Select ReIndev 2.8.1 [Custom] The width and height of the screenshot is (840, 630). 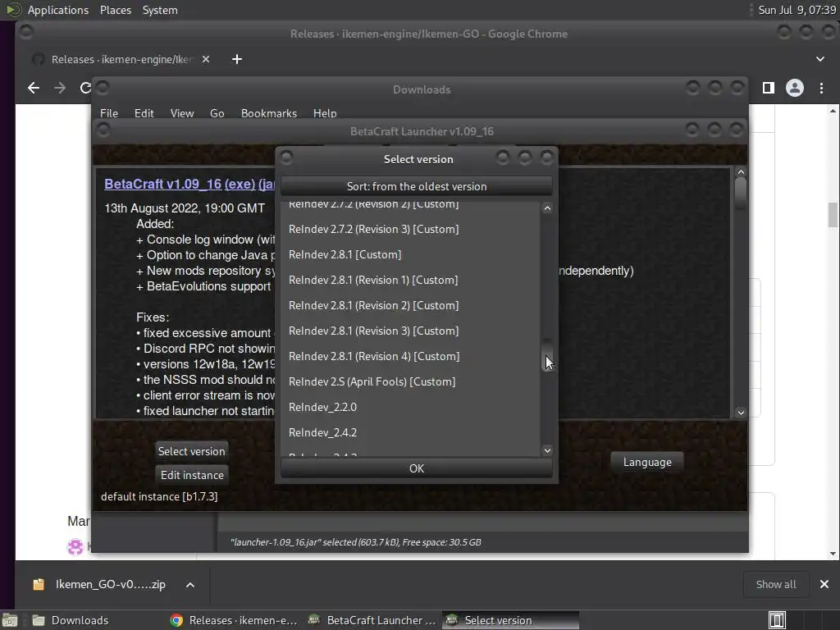click(x=410, y=254)
